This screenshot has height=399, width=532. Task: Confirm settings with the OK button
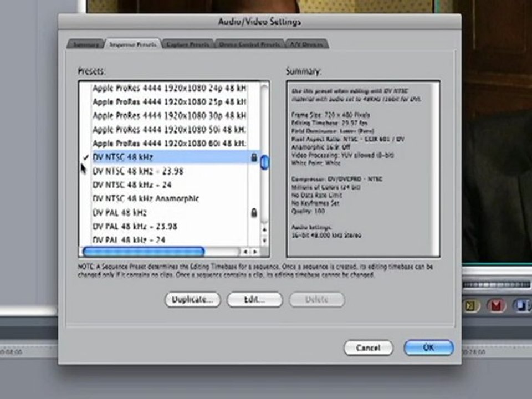coord(428,348)
